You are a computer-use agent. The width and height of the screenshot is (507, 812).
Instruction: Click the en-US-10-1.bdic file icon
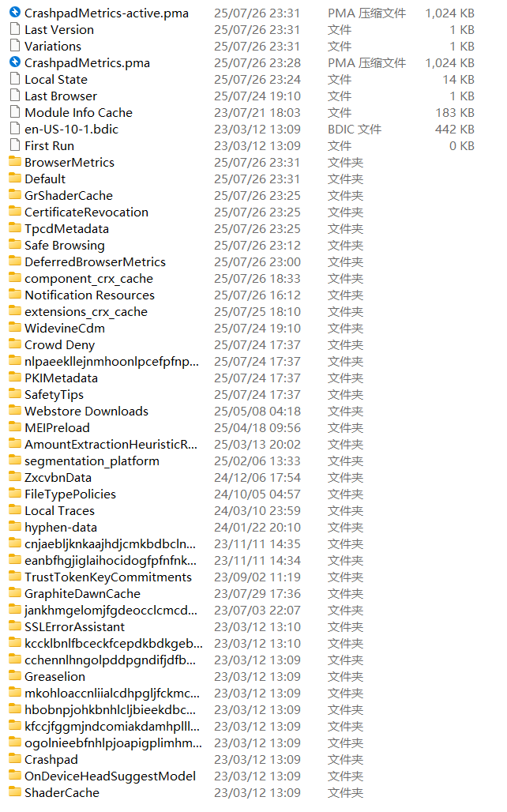tap(14, 129)
